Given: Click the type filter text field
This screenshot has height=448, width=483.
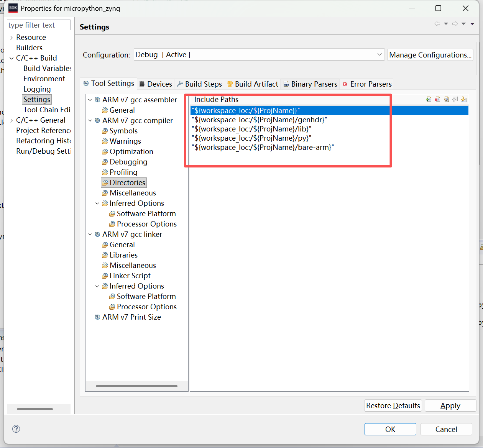Looking at the screenshot, I should point(39,25).
